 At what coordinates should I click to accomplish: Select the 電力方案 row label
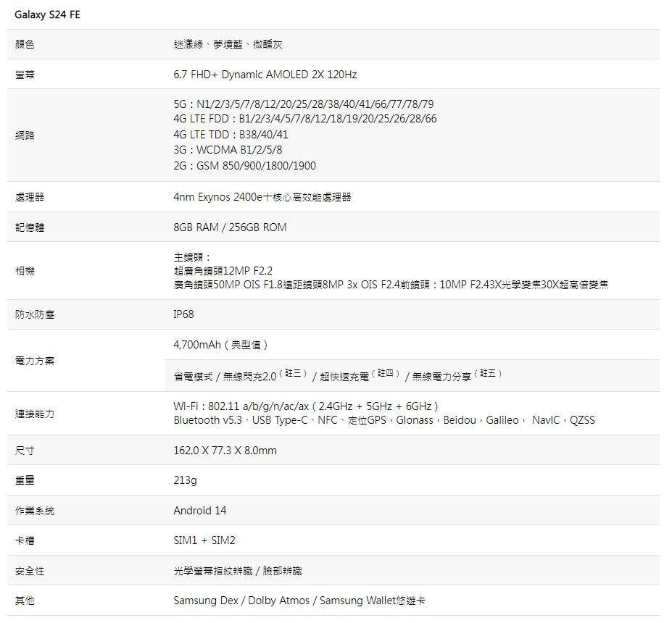click(34, 361)
